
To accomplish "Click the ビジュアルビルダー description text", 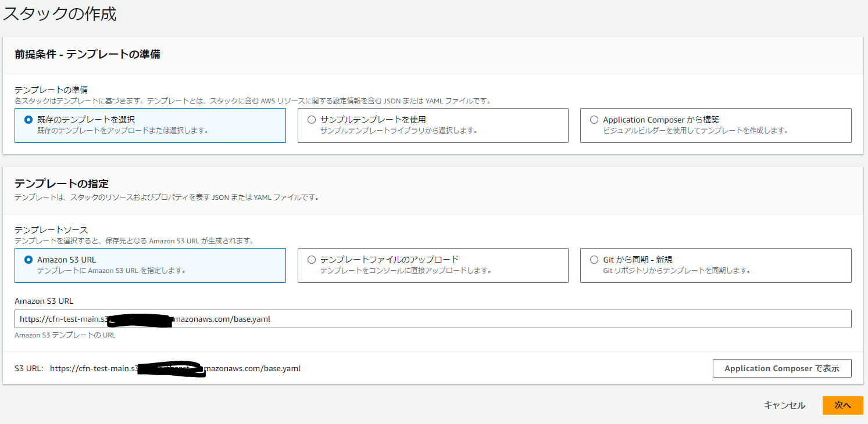I will tap(695, 131).
